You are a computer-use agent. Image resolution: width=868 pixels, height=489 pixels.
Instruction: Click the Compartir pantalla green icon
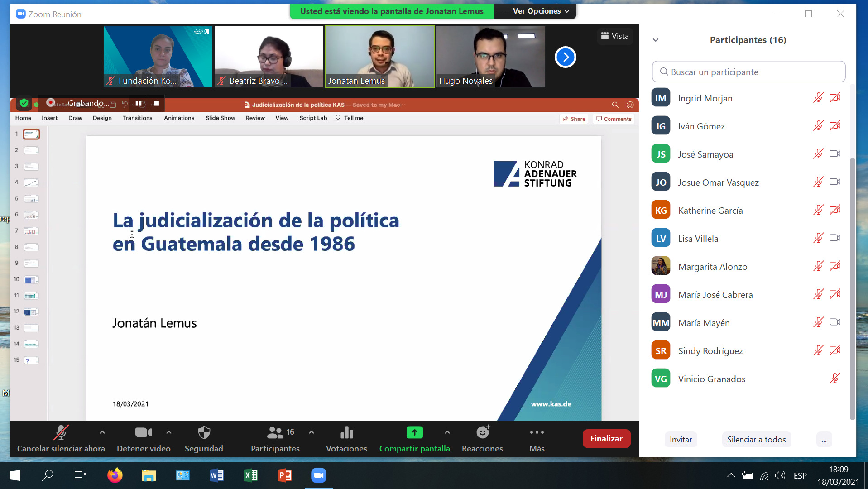click(x=414, y=433)
